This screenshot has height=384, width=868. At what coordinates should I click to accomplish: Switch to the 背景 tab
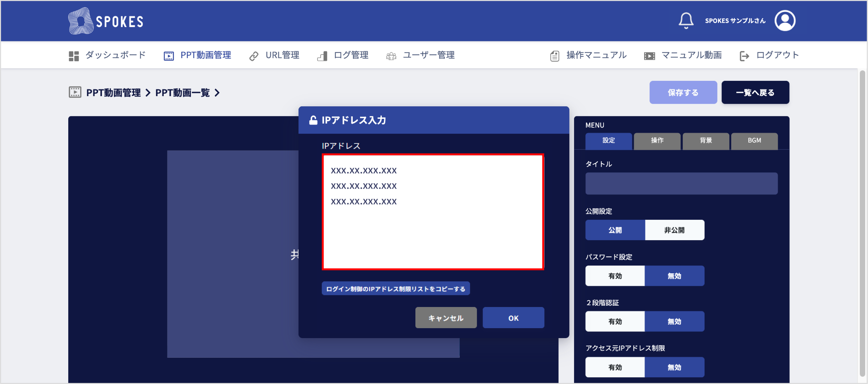[706, 141]
